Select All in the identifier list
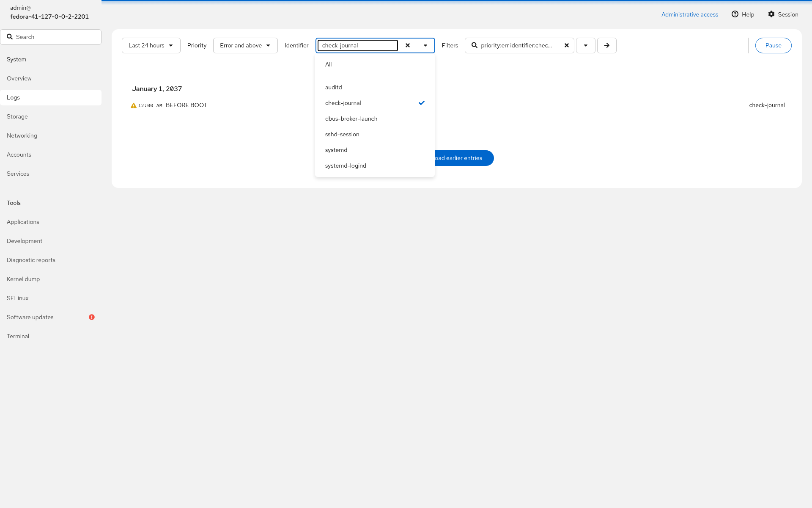The height and width of the screenshot is (508, 812). 375,64
